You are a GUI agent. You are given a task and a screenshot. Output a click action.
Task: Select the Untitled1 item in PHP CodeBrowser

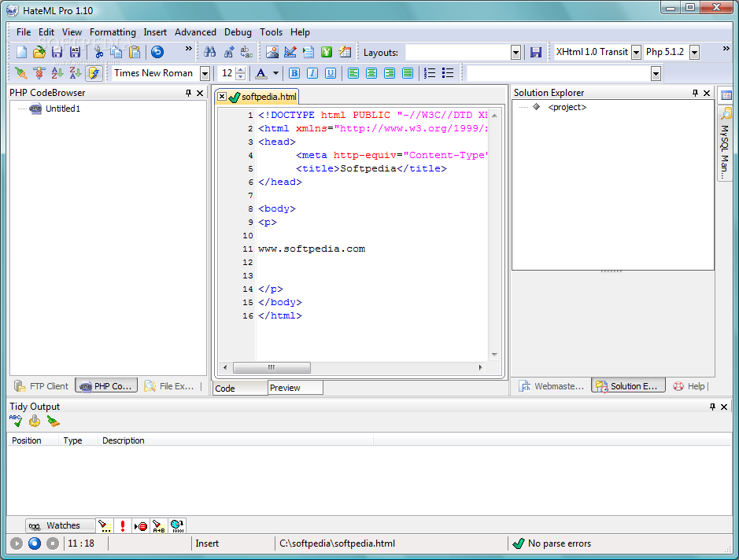tap(63, 109)
